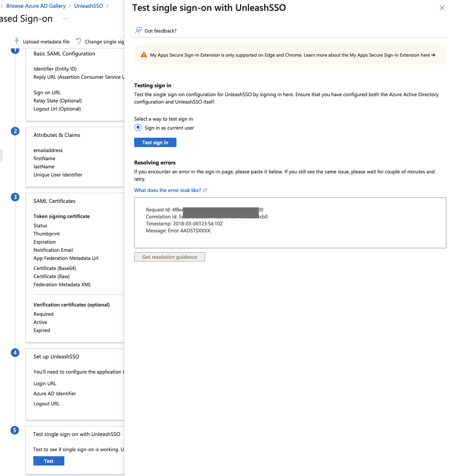The width and height of the screenshot is (451, 476).
Task: Click the Get resolution guidance button
Action: click(x=169, y=257)
